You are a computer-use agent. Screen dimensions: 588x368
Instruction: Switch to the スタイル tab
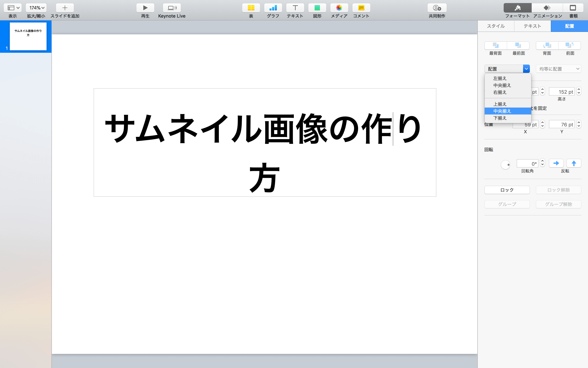[x=496, y=26]
